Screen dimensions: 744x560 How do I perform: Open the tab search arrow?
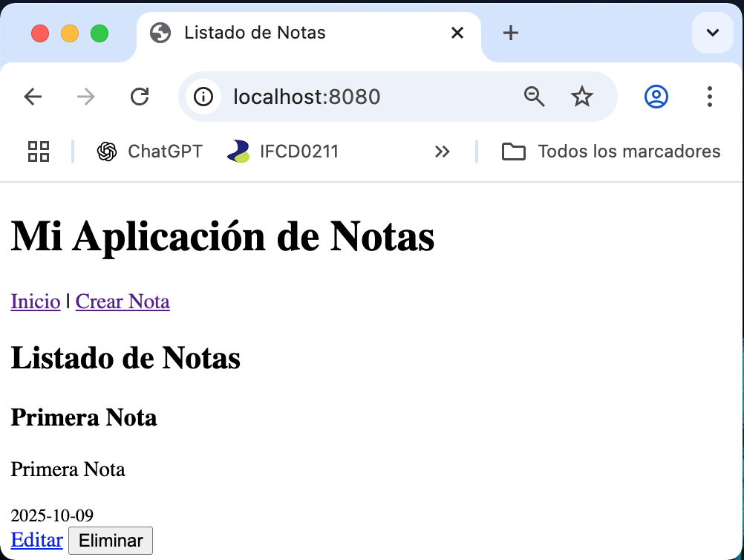[x=711, y=33]
